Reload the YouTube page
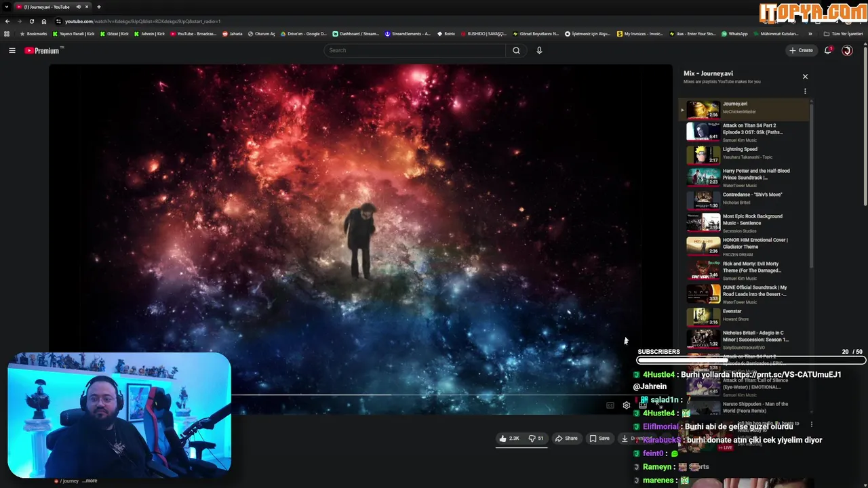The height and width of the screenshot is (488, 868). pyautogui.click(x=31, y=21)
